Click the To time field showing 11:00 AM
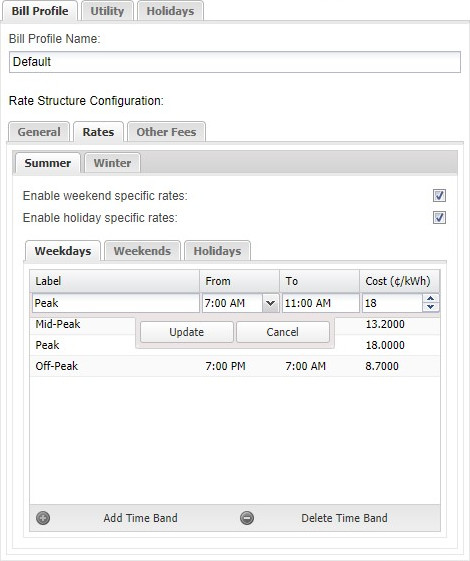The image size is (470, 561). tap(320, 303)
